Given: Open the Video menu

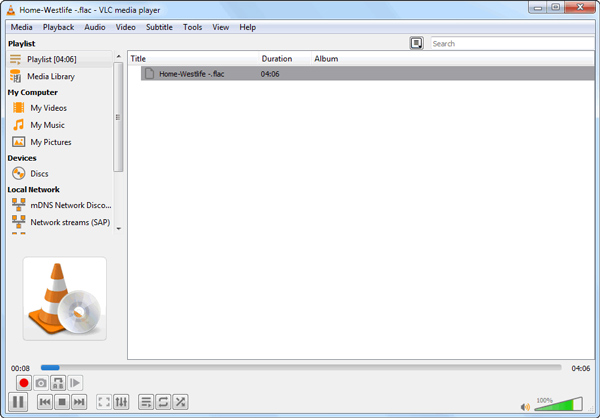Looking at the screenshot, I should (x=126, y=27).
